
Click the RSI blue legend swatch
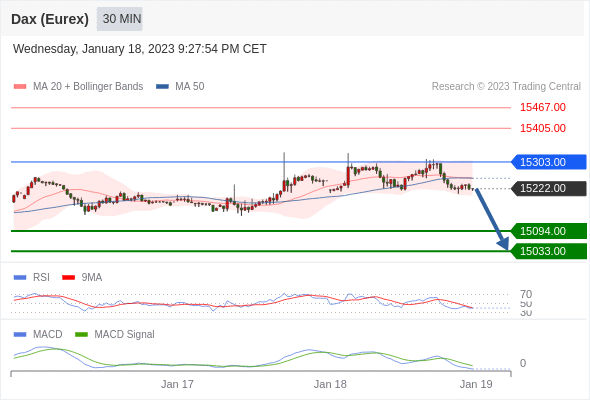(x=20, y=278)
